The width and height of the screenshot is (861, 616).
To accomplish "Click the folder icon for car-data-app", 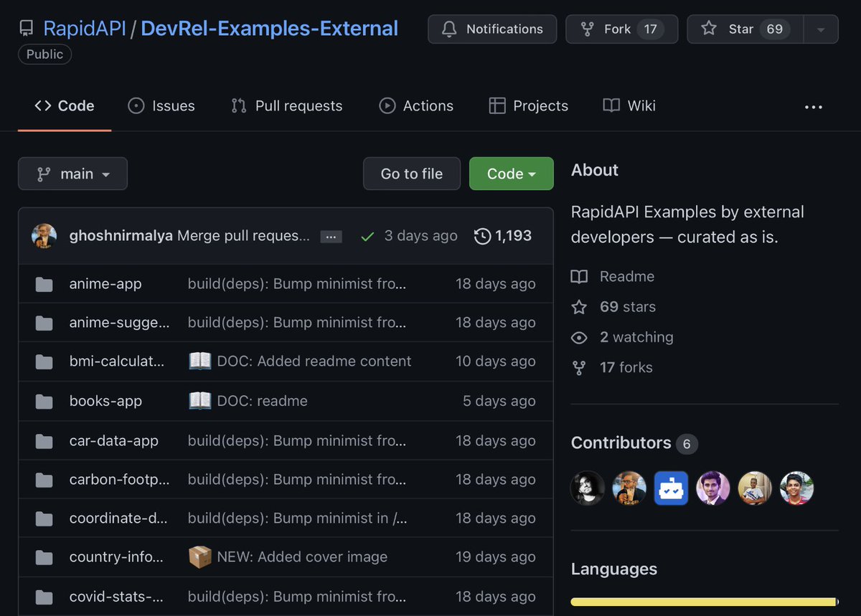I will (x=44, y=441).
